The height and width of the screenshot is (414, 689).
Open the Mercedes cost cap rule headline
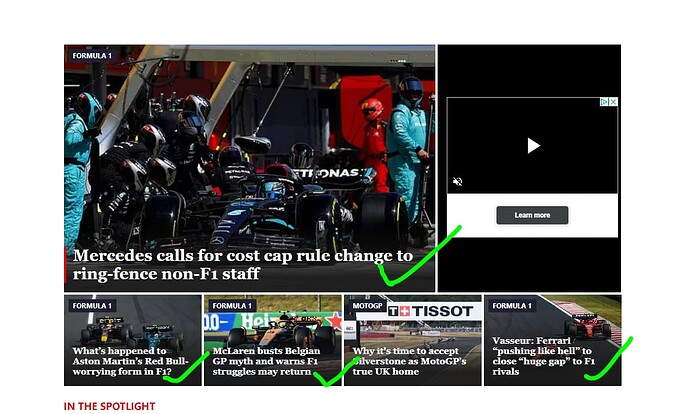point(243,265)
